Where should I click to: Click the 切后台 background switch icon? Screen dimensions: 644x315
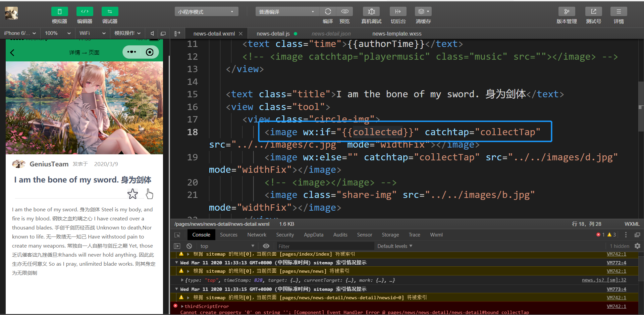point(398,11)
